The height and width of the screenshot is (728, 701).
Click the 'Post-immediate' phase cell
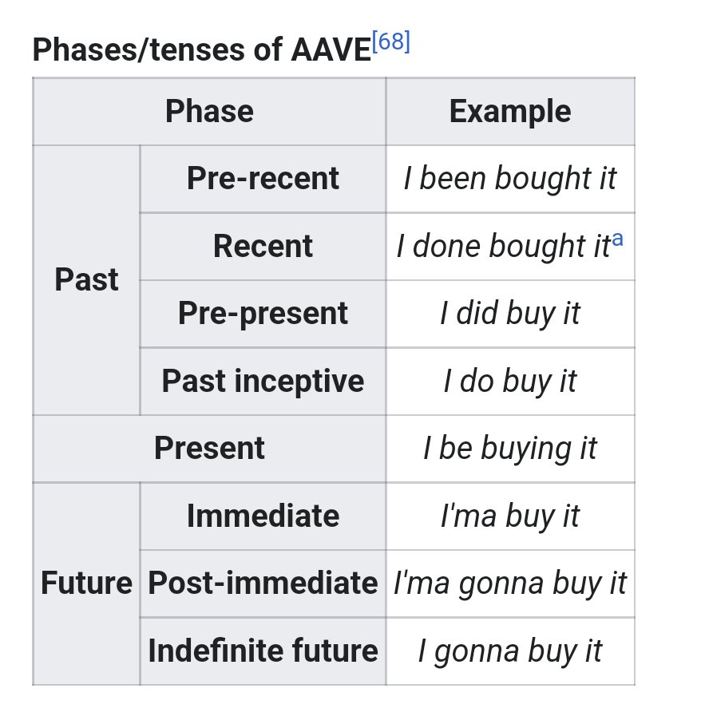[263, 583]
